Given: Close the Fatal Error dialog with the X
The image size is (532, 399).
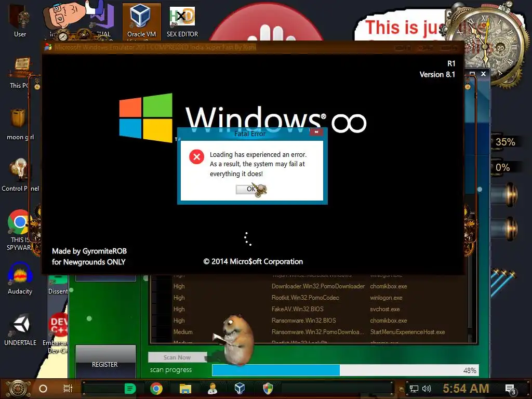Looking at the screenshot, I should point(316,132).
